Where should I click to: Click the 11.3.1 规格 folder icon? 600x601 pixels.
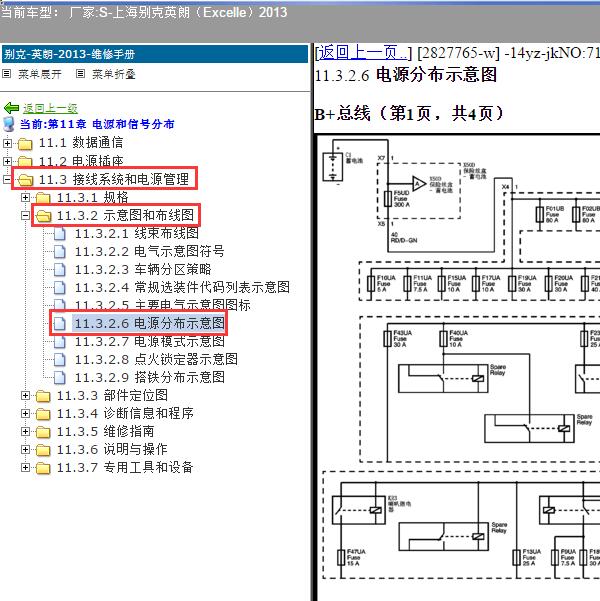tap(43, 198)
